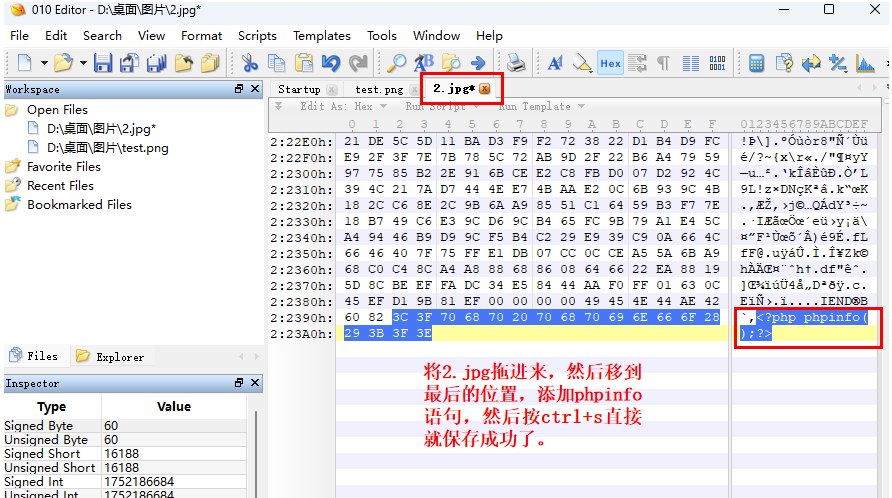892x498 pixels.
Task: Create a new file with New icon
Action: point(24,63)
